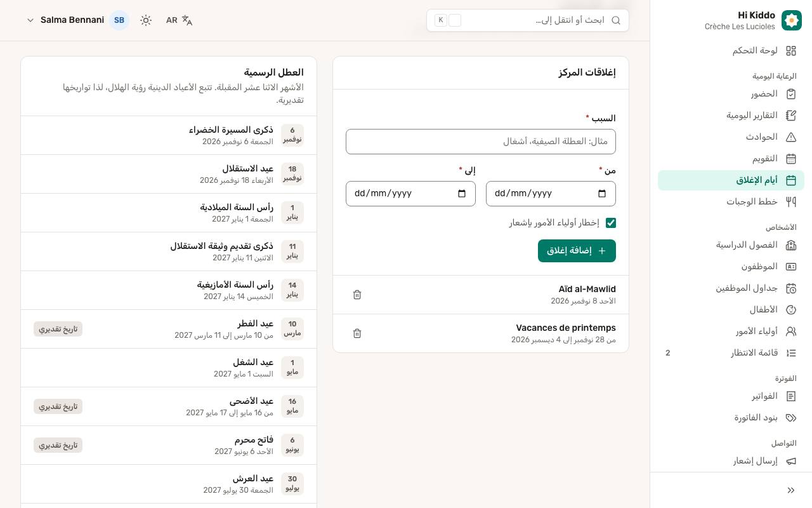Open the calendar picker in the إلى date field

[x=462, y=194]
